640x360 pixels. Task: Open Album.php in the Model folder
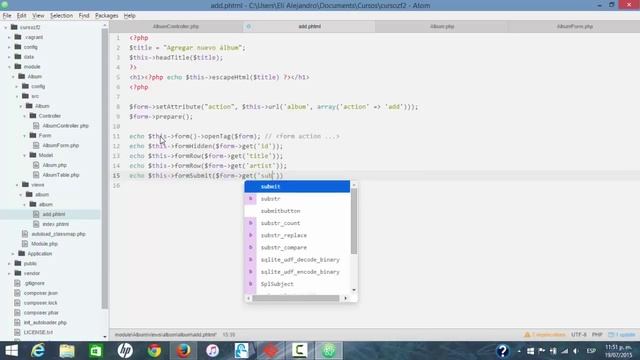pyautogui.click(x=54, y=165)
